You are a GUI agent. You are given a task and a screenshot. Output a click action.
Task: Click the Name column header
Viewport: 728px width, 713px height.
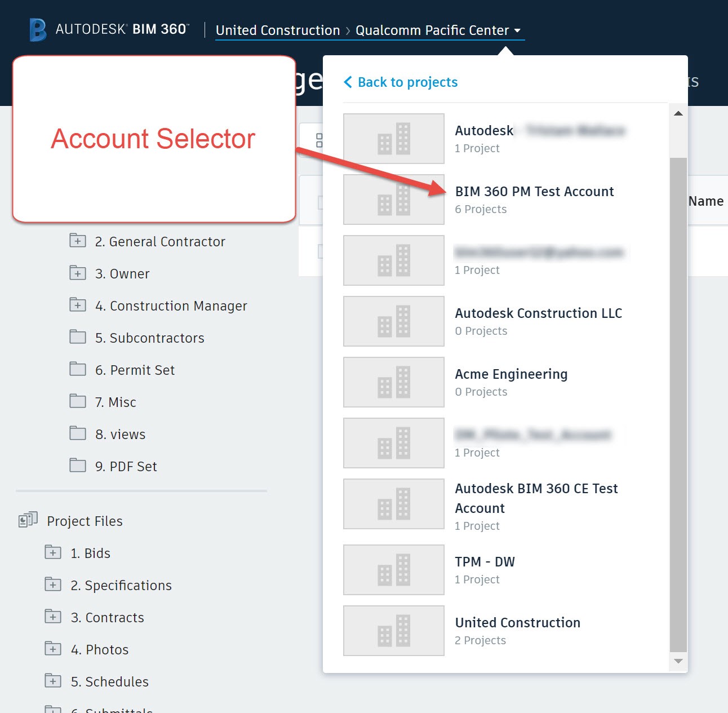coord(706,201)
